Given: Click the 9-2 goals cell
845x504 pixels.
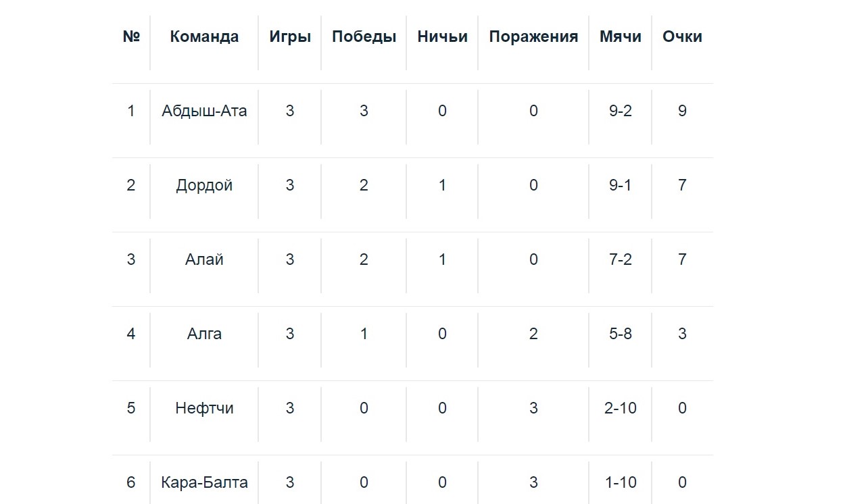Looking at the screenshot, I should tap(620, 111).
